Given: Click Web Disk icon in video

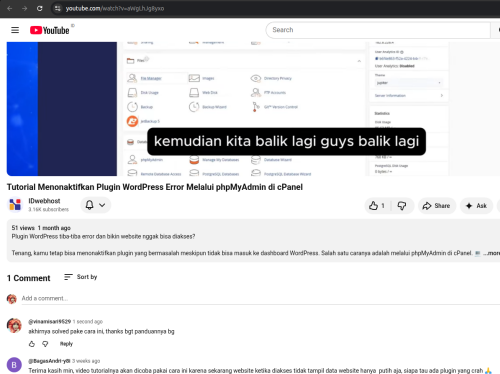Looking at the screenshot, I should 194,93.
